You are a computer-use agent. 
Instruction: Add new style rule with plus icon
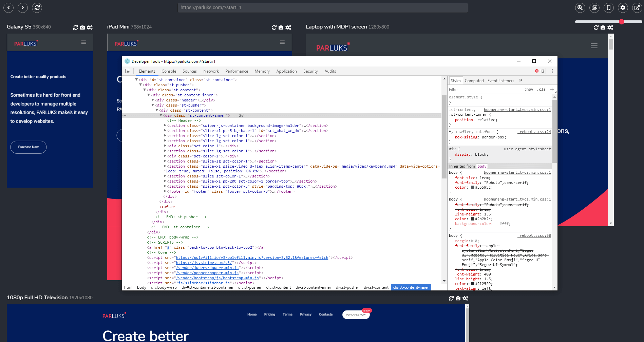tap(552, 89)
